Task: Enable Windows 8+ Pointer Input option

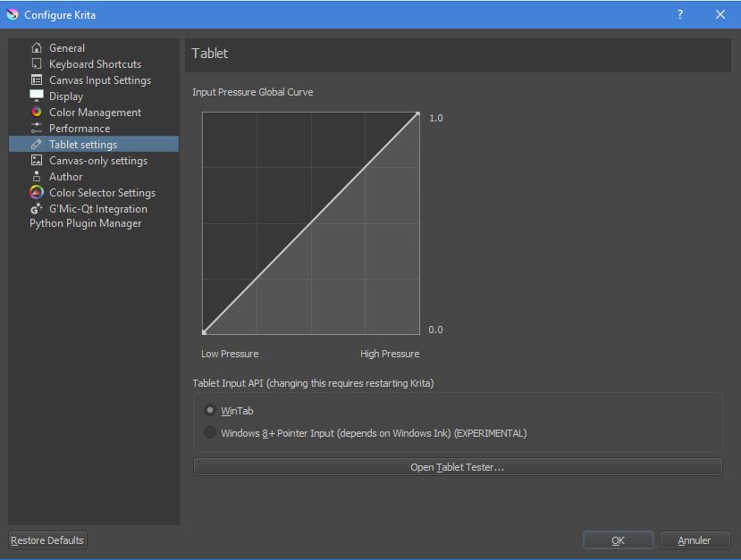Action: coord(210,433)
